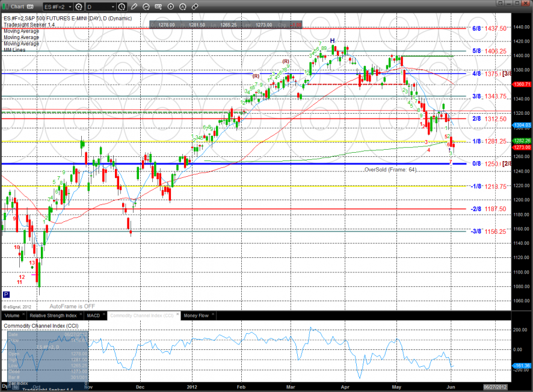Click the 1360.71 moving average price tag
Viewport: 533px width, 392px height.
coord(521,84)
